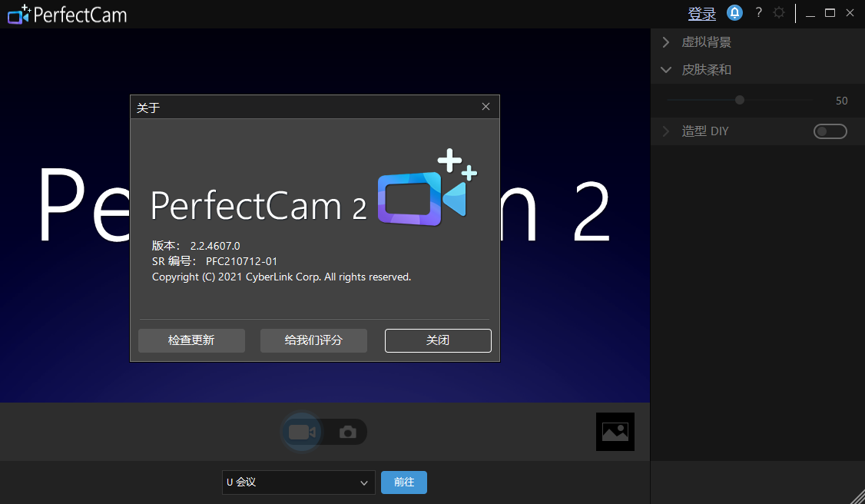Toggle the 造型 DIY switch
The width and height of the screenshot is (865, 504).
830,131
